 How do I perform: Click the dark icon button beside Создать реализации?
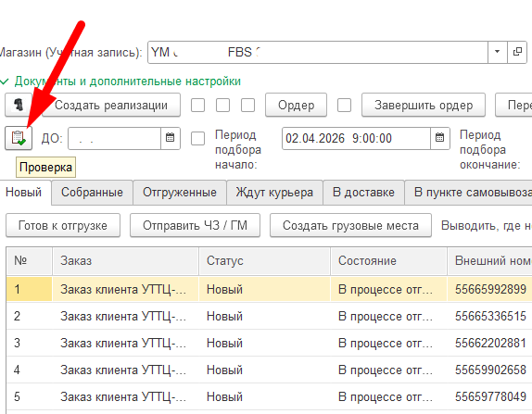tap(19, 105)
